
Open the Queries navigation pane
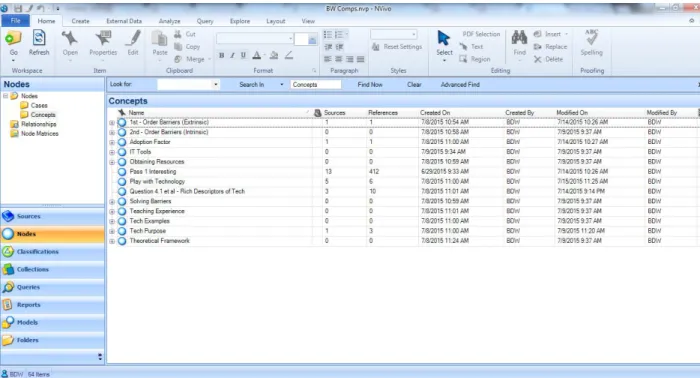(x=52, y=287)
